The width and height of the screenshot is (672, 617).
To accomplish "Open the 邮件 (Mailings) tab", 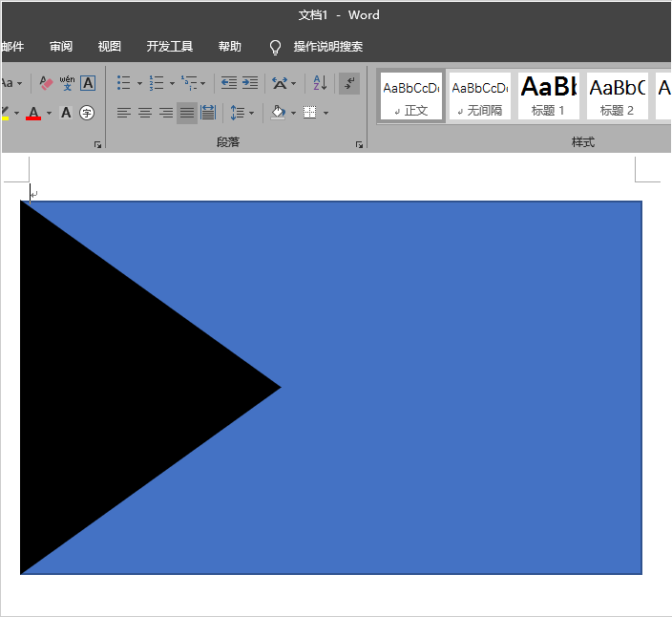I will 12,46.
